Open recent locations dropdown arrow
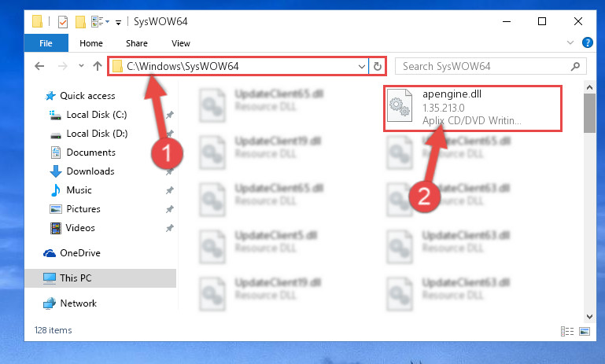 point(81,66)
